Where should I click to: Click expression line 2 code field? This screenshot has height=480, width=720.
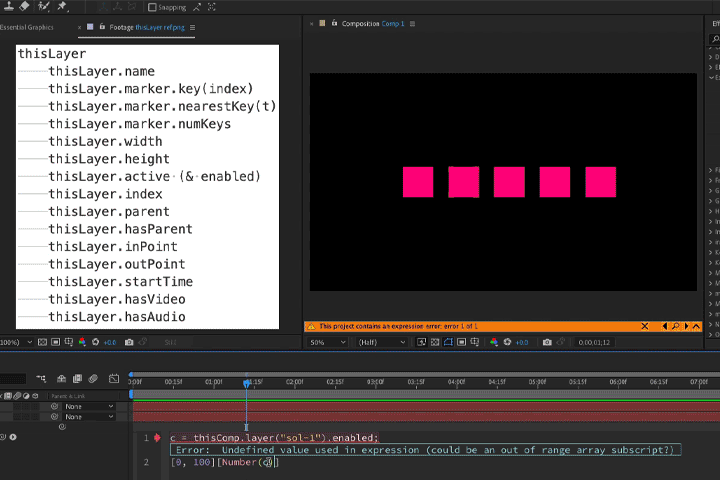pyautogui.click(x=225, y=462)
